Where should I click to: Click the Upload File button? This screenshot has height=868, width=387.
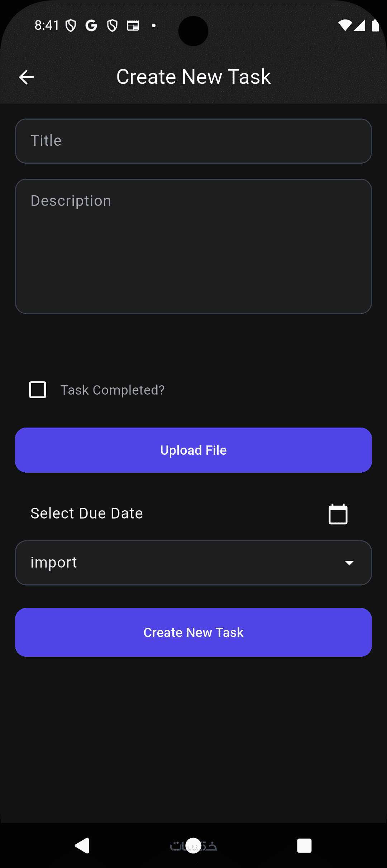click(x=193, y=450)
